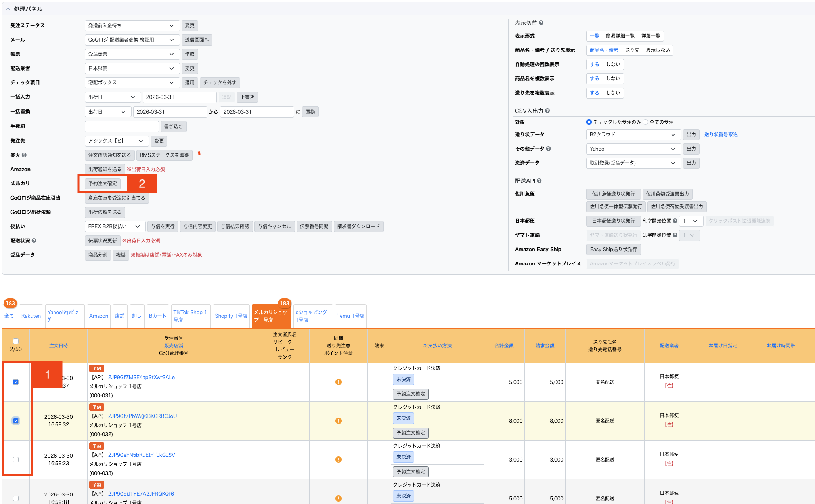Screen dimensions: 815x504
Task: Click help icon beside 日本郵便 印字開始位置
Action: [675, 221]
